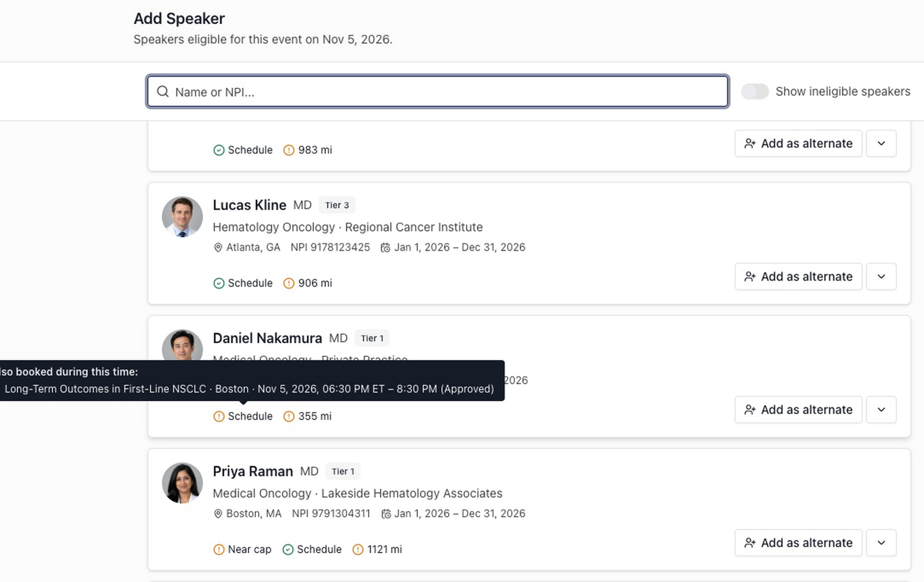
Task: Click Priya Raman's Tier 1 badge
Action: coord(343,471)
